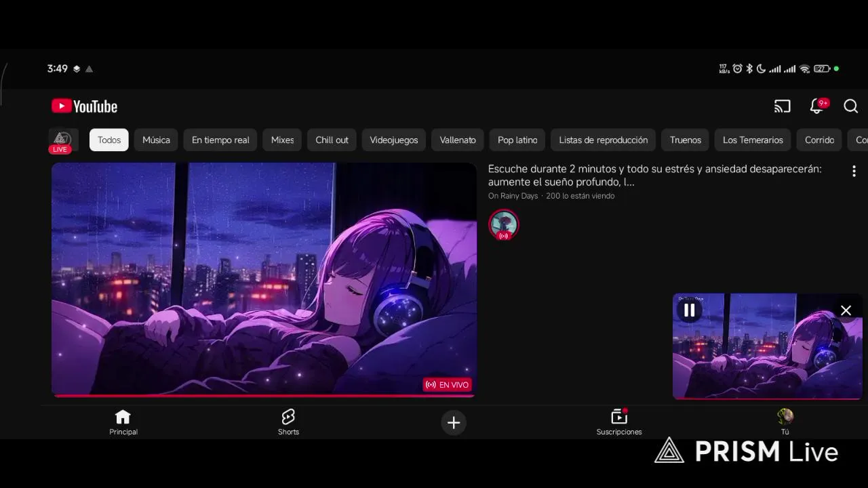Open the Suscripciones tab
The width and height of the screenshot is (868, 488).
tap(619, 422)
